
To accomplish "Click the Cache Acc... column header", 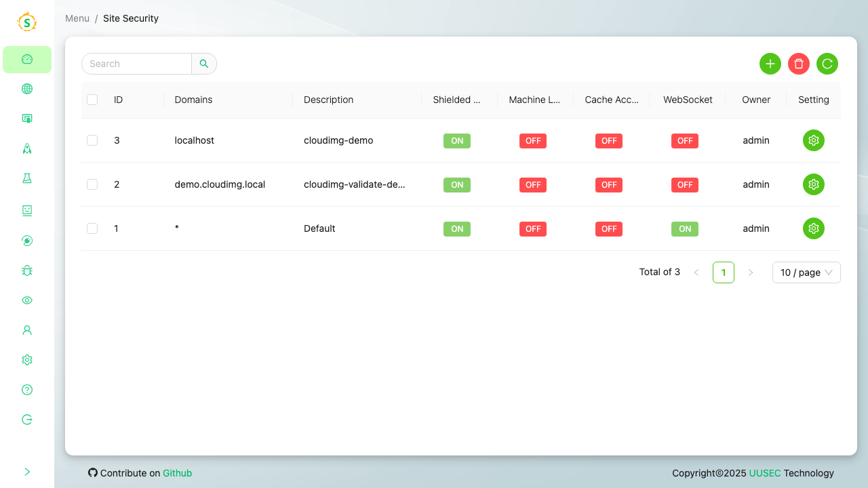I will click(x=612, y=100).
